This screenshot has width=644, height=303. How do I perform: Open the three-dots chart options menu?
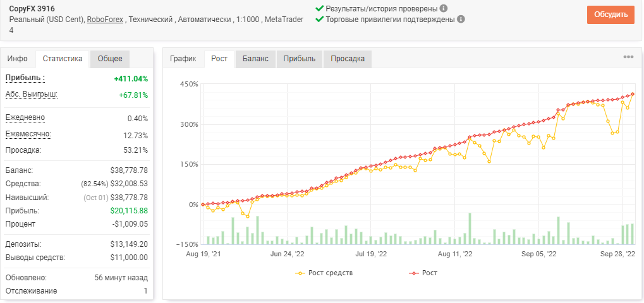click(628, 57)
